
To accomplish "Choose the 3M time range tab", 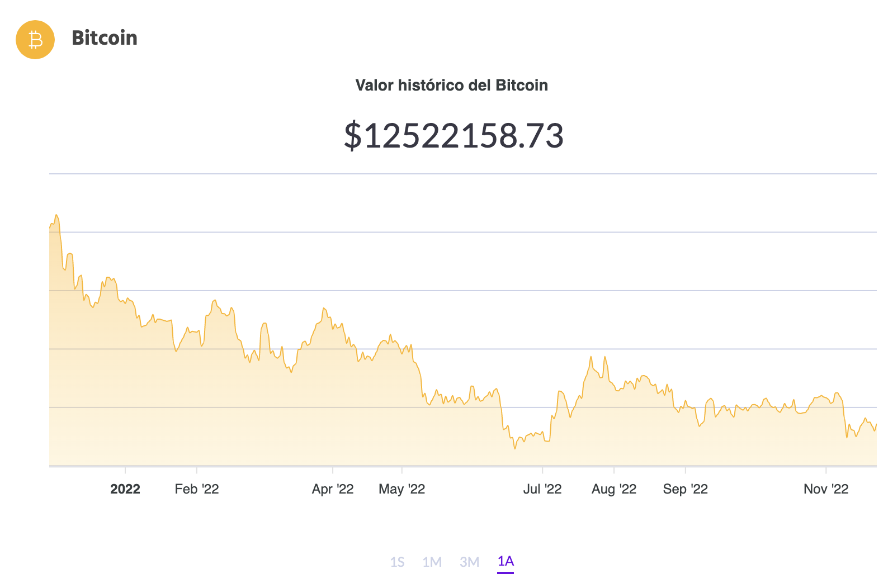I will (x=470, y=562).
